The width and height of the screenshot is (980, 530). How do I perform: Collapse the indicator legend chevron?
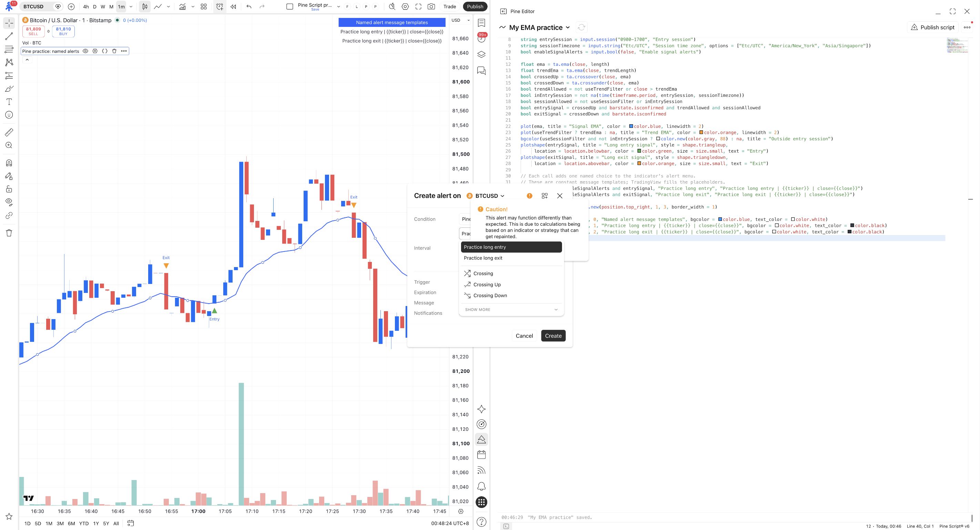(x=27, y=60)
